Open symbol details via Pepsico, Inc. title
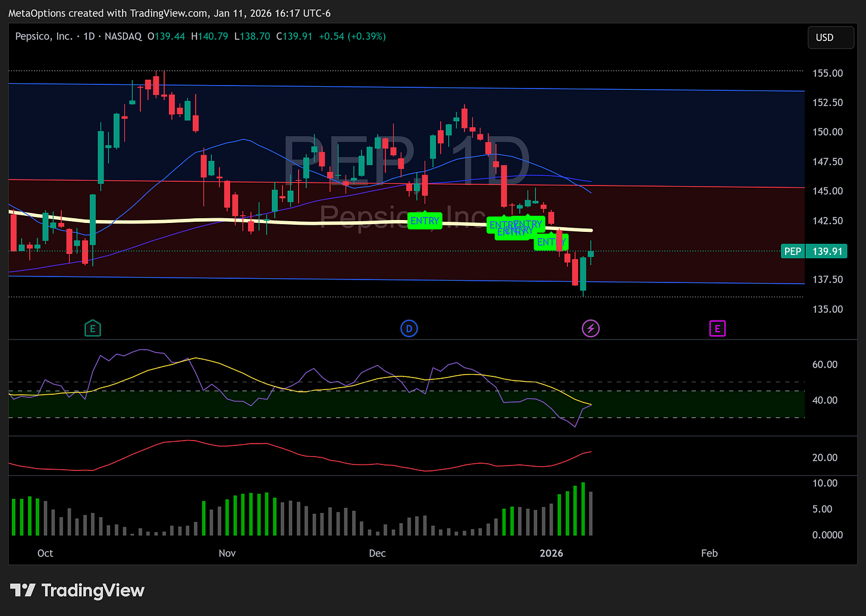 (x=45, y=36)
